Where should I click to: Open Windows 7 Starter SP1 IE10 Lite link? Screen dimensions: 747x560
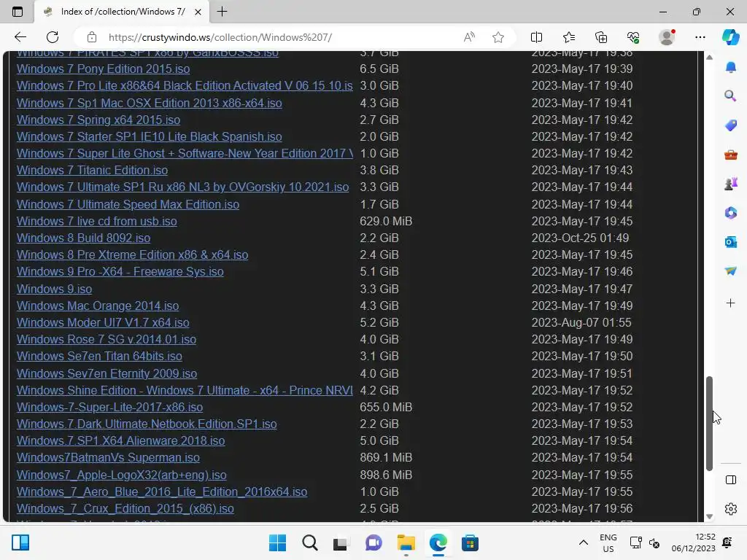149,136
